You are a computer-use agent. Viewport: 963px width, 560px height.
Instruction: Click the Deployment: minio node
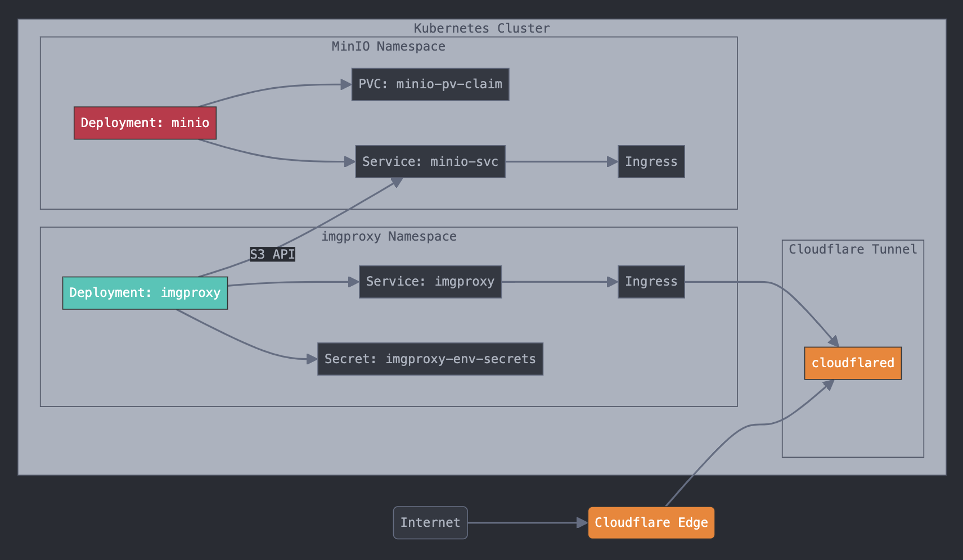(x=145, y=123)
